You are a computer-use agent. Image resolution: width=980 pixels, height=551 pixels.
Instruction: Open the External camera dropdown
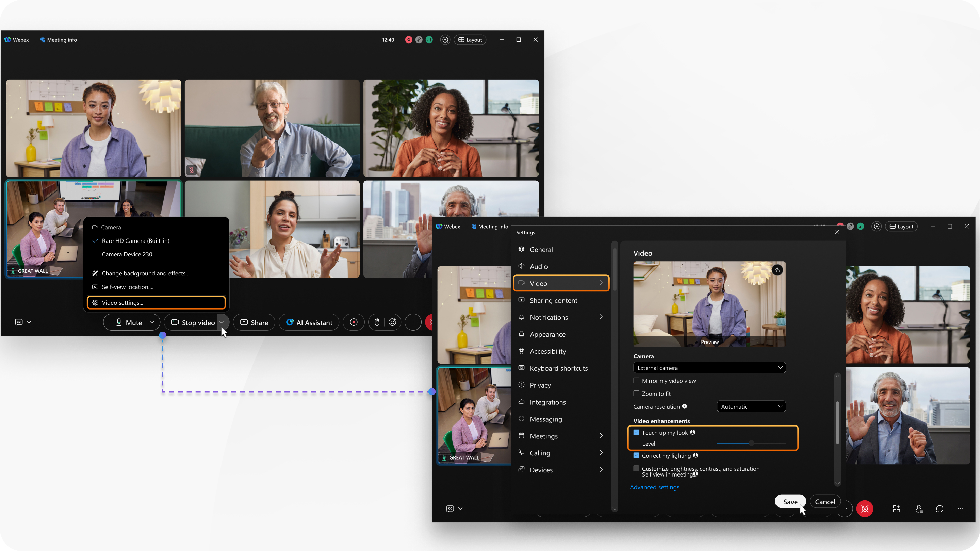click(709, 368)
